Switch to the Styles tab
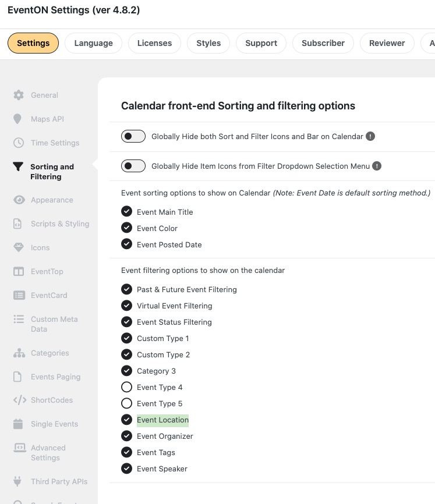This screenshot has width=435, height=504. 208,43
